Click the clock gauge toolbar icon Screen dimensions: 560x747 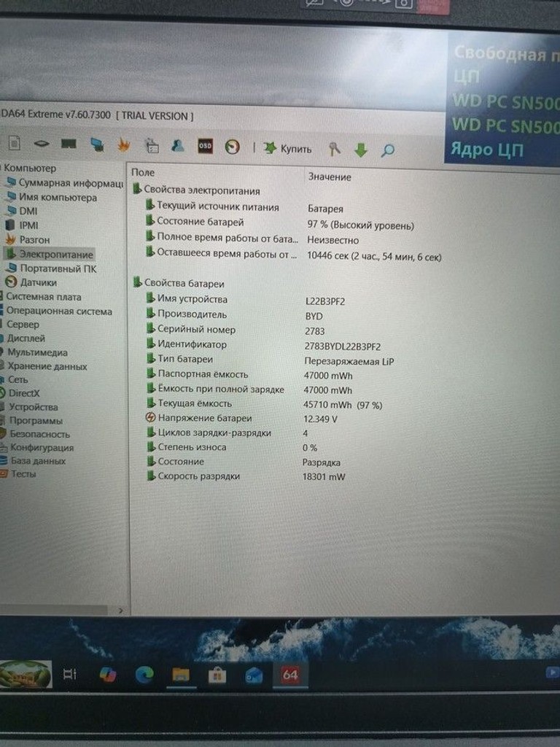tap(233, 147)
